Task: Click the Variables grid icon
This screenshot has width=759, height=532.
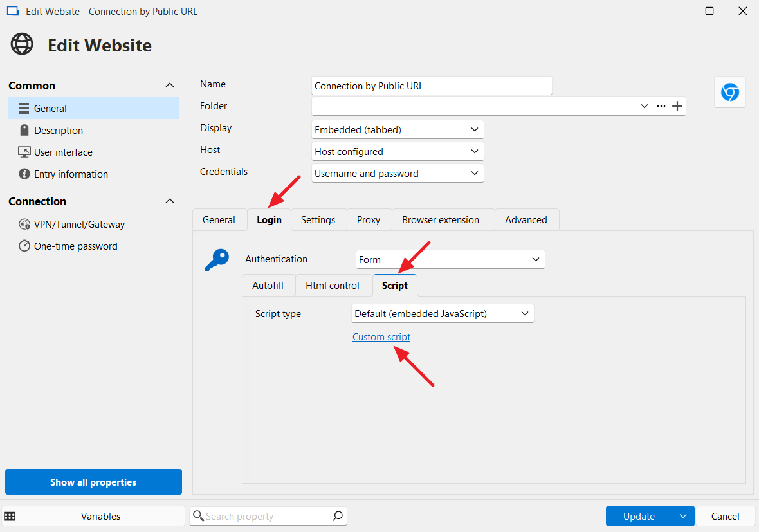Action: point(10,516)
